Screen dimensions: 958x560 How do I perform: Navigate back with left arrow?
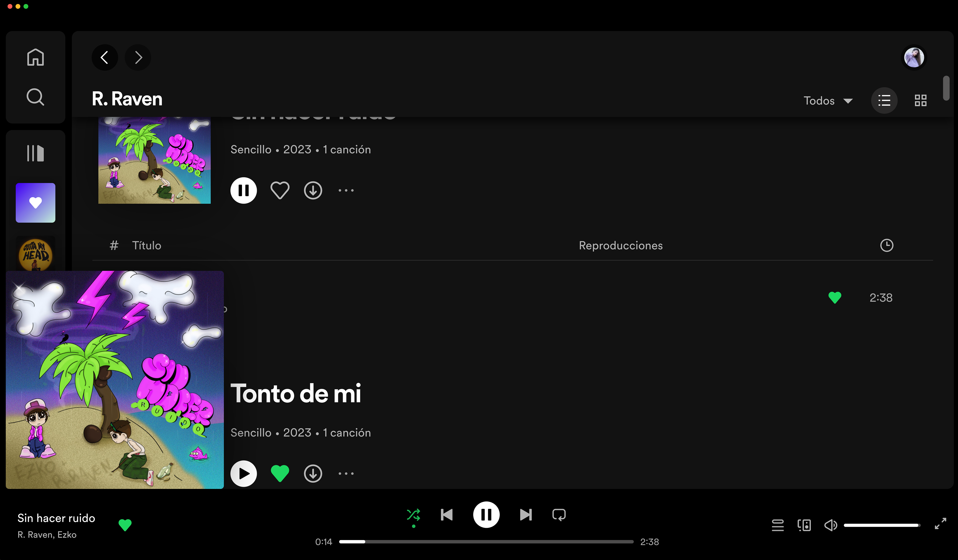point(105,57)
